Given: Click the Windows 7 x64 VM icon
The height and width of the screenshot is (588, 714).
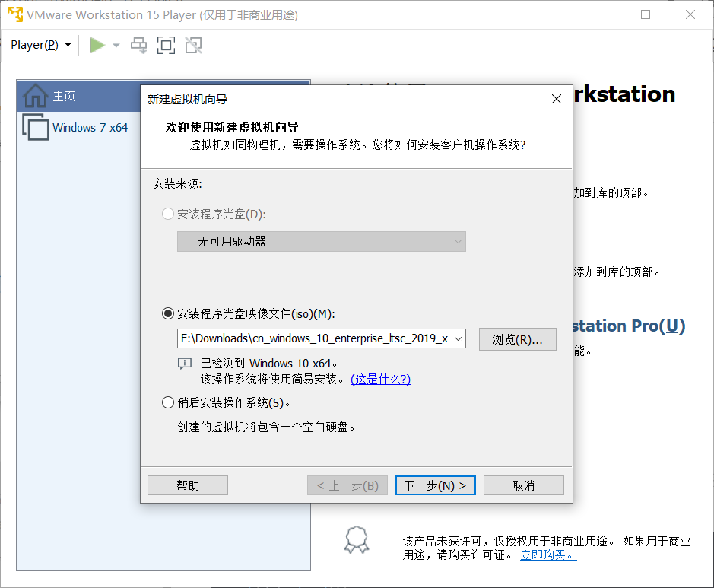Looking at the screenshot, I should tap(36, 127).
